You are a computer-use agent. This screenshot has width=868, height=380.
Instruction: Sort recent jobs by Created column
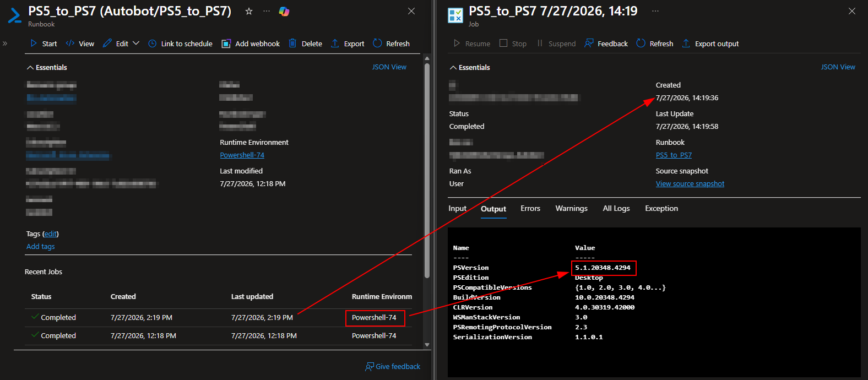pyautogui.click(x=123, y=296)
